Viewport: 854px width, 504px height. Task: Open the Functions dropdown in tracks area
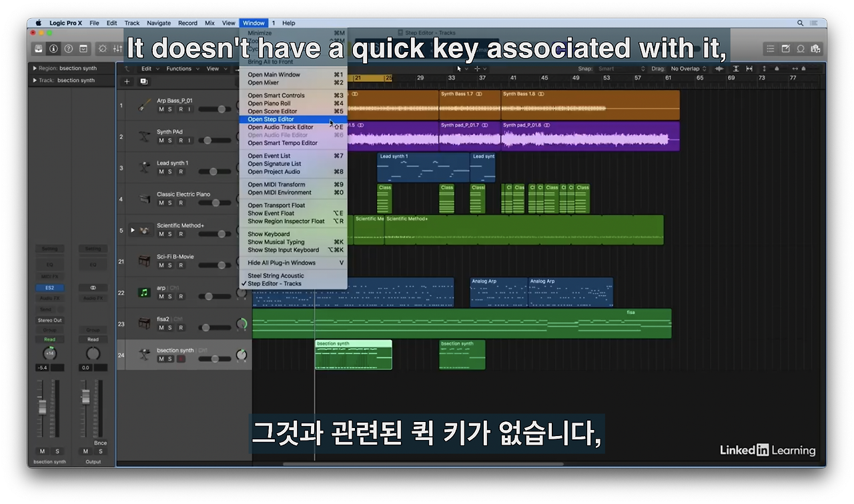point(182,69)
